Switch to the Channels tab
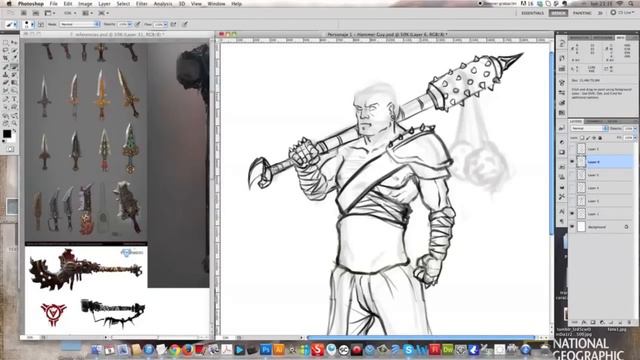640x360 pixels. pos(595,121)
